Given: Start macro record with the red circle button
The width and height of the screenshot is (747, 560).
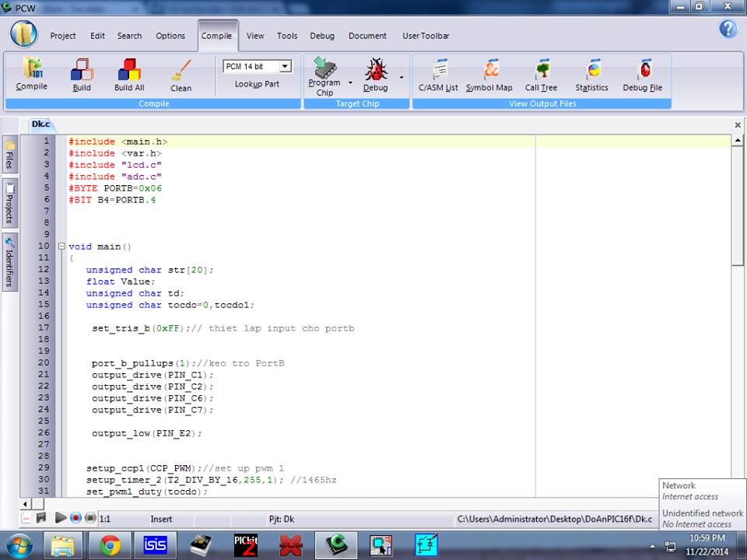Looking at the screenshot, I should pos(75,518).
